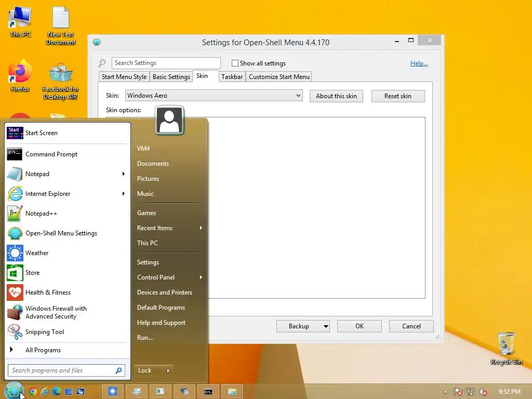Focus the Search programs and files box

(66, 370)
